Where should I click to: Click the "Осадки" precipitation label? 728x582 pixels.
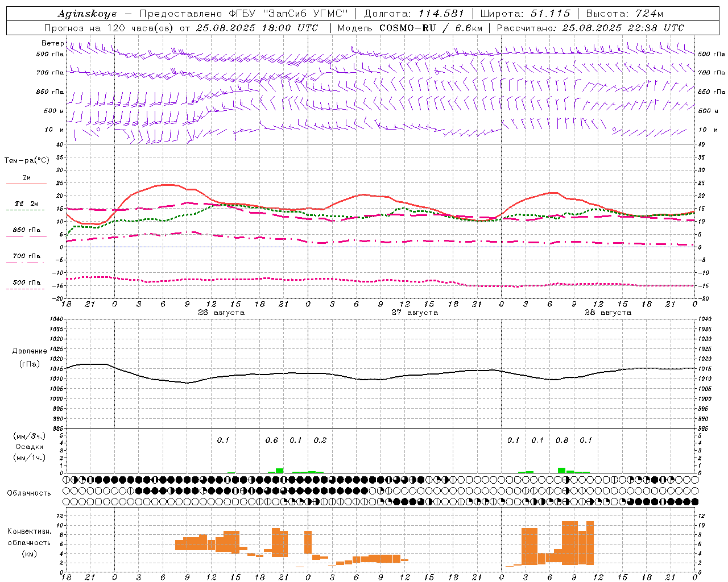tap(30, 447)
